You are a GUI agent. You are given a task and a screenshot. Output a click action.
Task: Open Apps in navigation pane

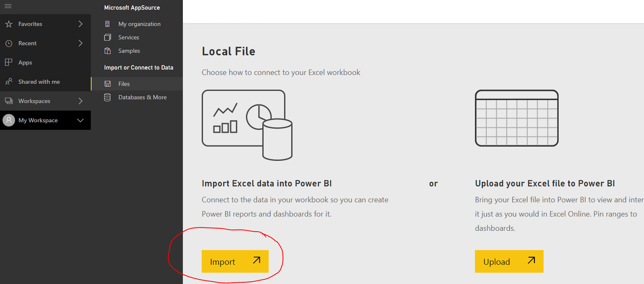pos(45,62)
